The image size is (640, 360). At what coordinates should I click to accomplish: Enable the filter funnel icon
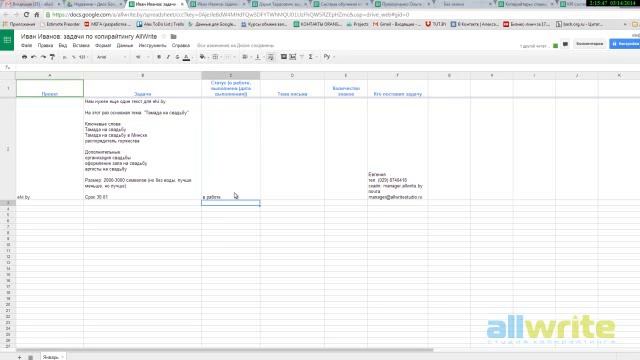click(302, 57)
